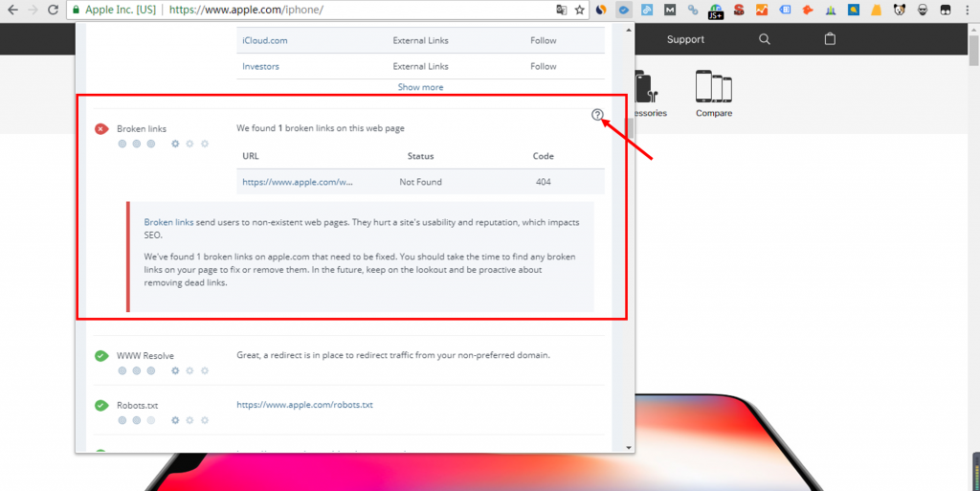
Task: Click the green checkmark beside Robots.txt
Action: (101, 405)
